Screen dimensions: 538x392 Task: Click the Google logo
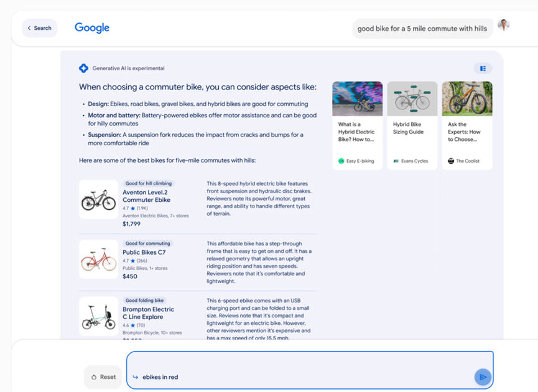[x=92, y=28]
